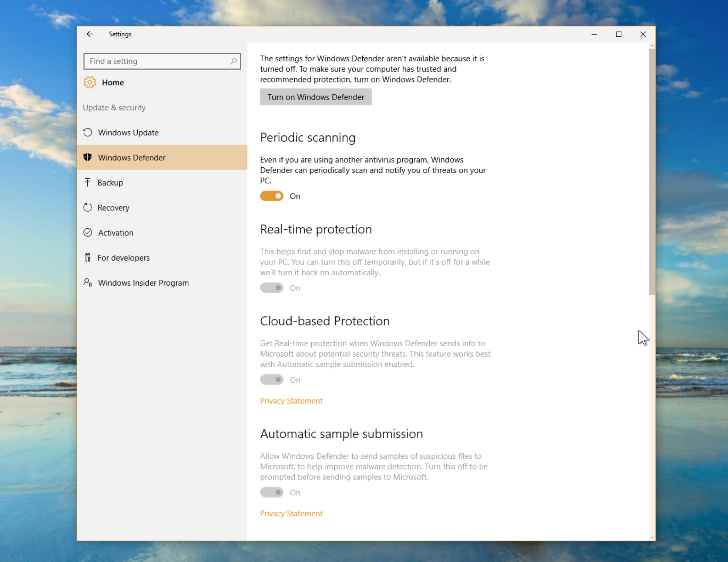Click the vertical scrollbar thumb

652,172
